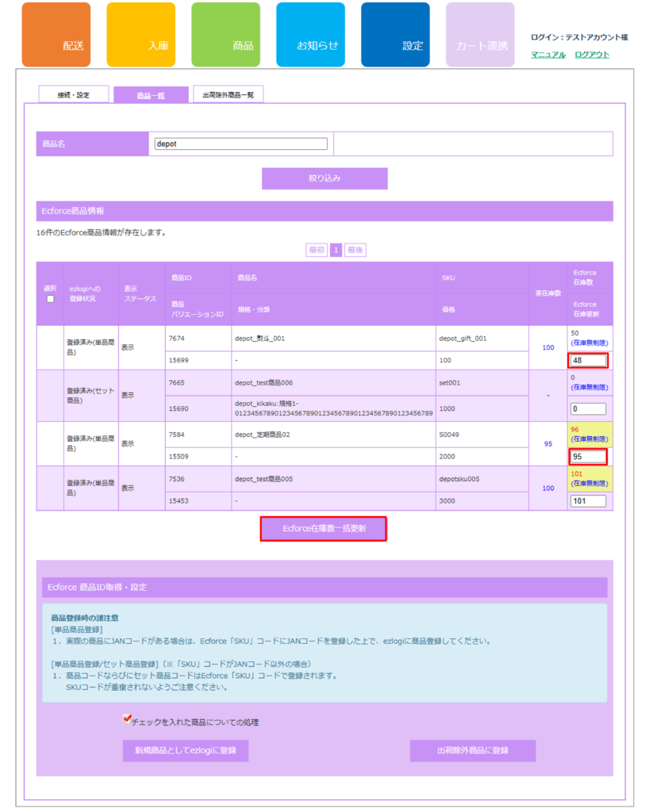Focus the 商品名 search field
Viewport: 649px width, 812px height.
click(x=241, y=144)
